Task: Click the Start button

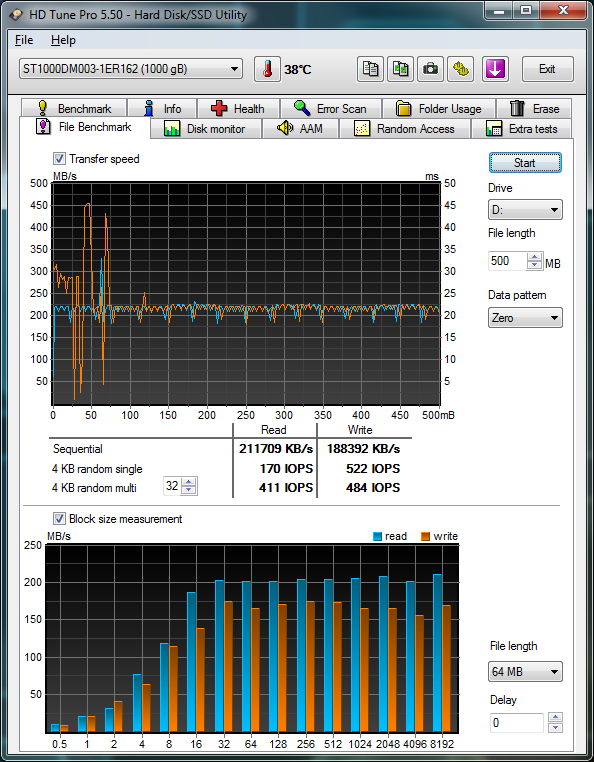Action: coord(525,163)
